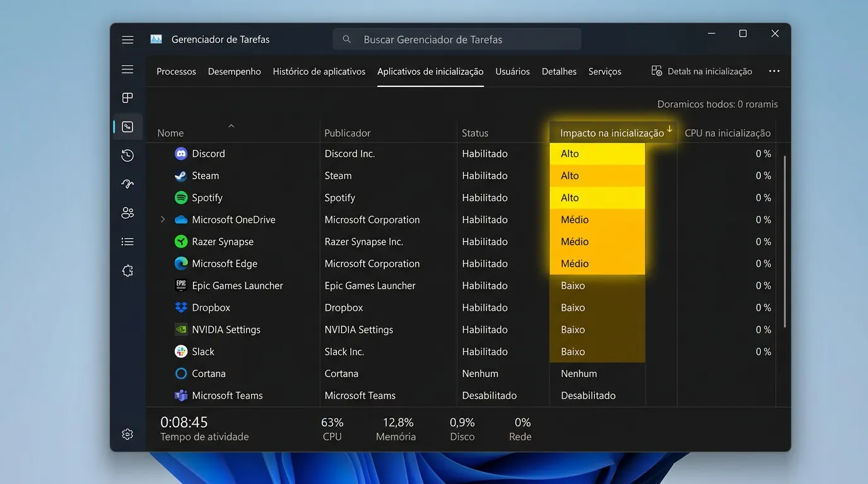Open Details page from the sidebar list icon
The width and height of the screenshot is (868, 484).
(x=127, y=241)
